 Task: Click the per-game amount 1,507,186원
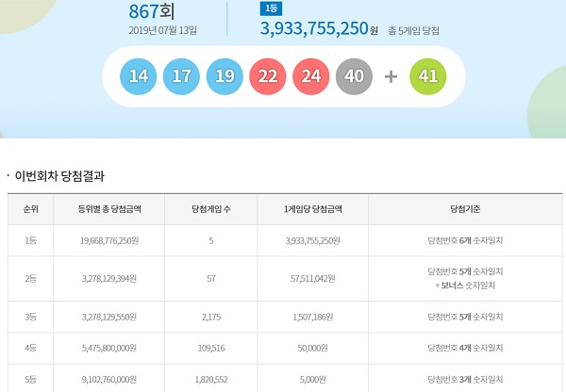point(313,317)
